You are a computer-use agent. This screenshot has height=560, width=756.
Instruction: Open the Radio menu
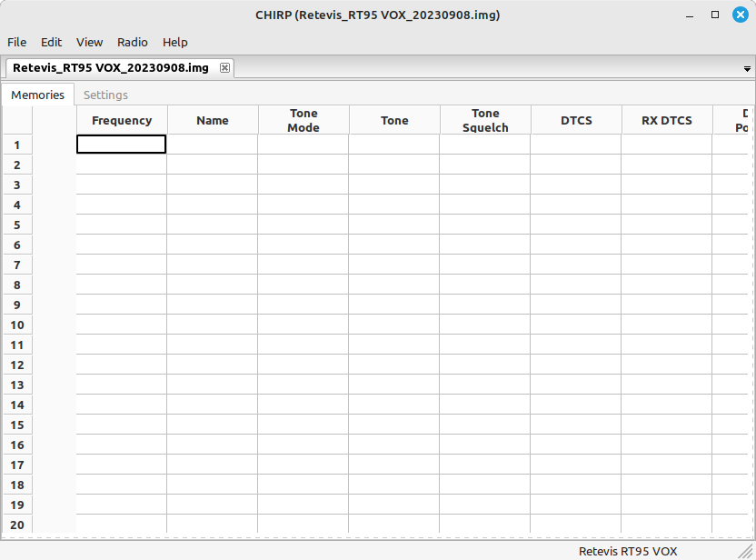click(132, 43)
